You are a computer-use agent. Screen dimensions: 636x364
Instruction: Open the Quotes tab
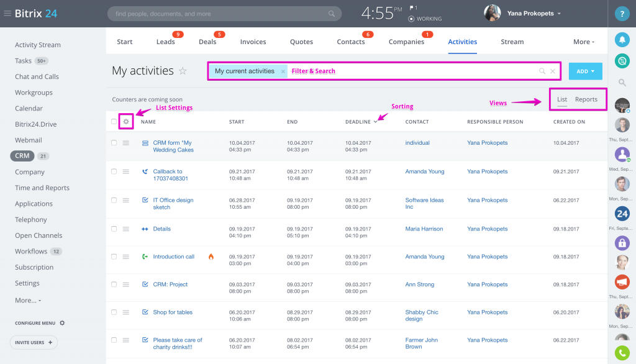pyautogui.click(x=301, y=42)
